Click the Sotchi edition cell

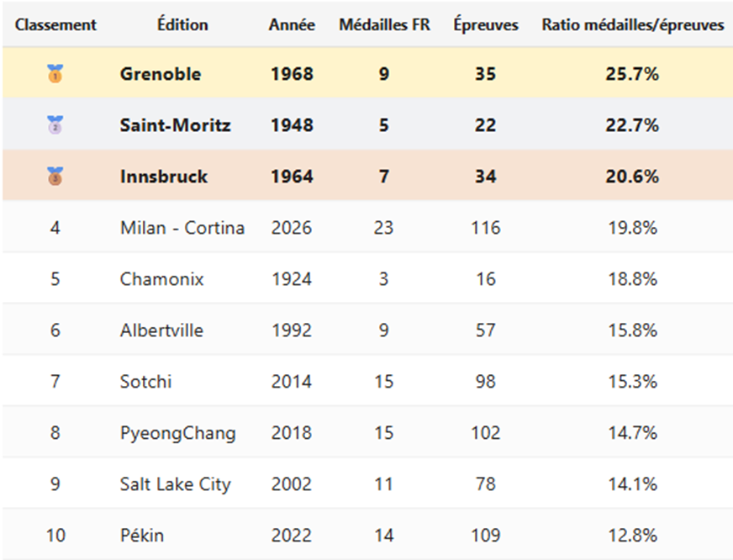(x=145, y=382)
